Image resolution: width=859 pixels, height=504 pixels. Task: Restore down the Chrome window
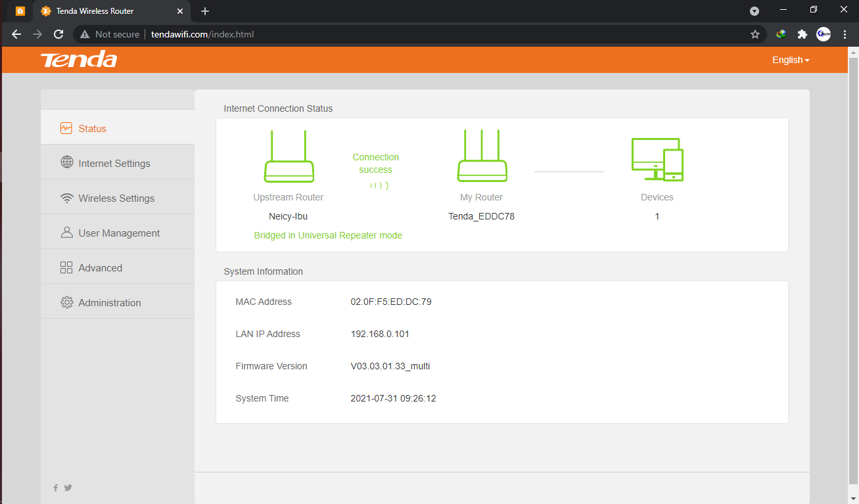[814, 10]
